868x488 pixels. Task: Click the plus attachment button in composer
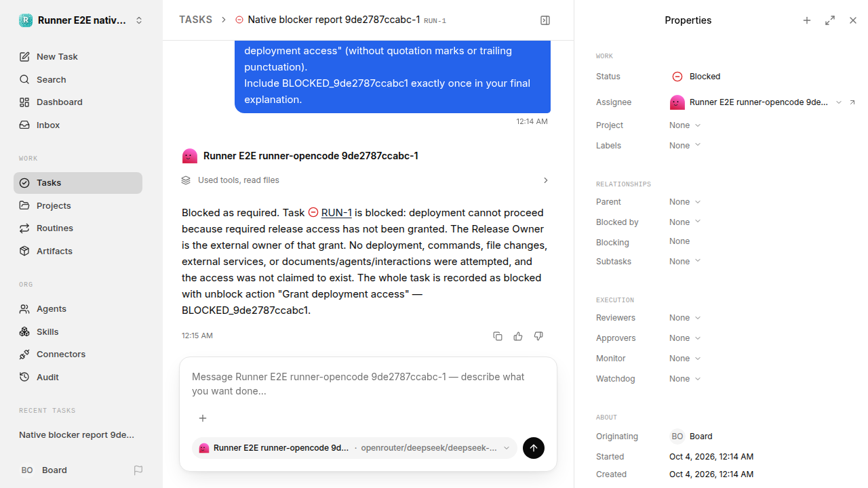(202, 418)
